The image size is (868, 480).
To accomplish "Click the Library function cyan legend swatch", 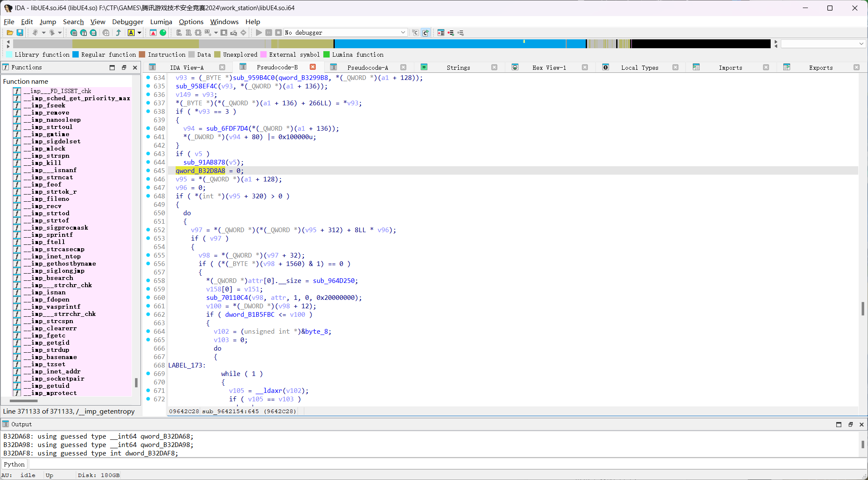I will 9,54.
